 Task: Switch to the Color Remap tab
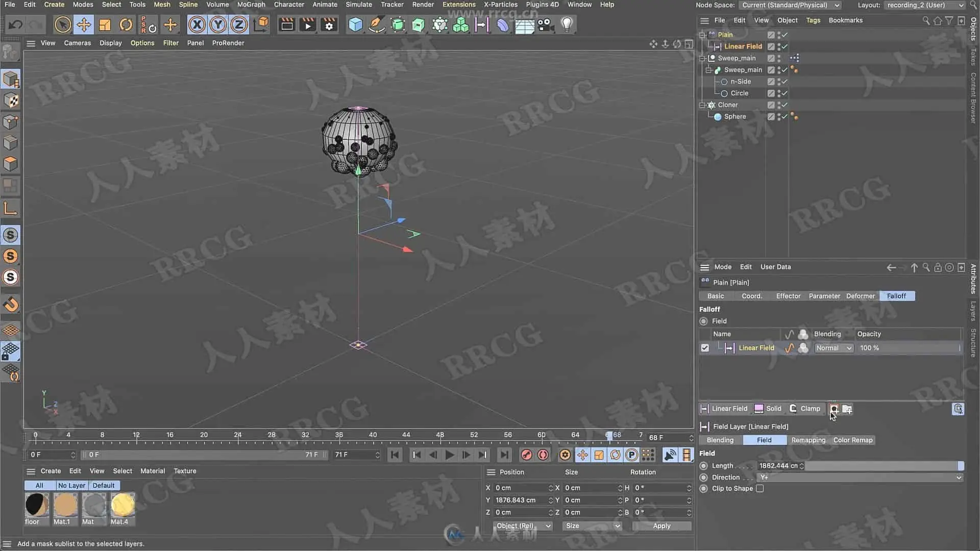(x=853, y=440)
